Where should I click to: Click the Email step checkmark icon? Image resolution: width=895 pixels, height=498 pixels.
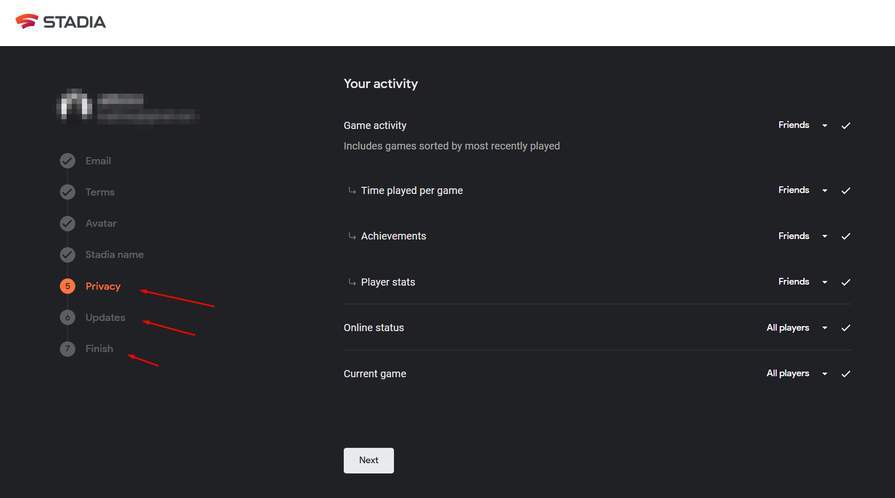[67, 161]
